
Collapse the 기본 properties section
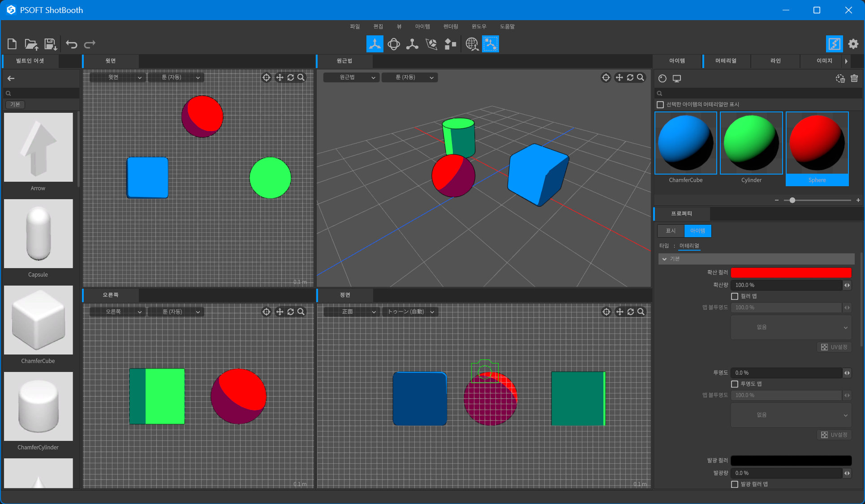click(x=665, y=259)
